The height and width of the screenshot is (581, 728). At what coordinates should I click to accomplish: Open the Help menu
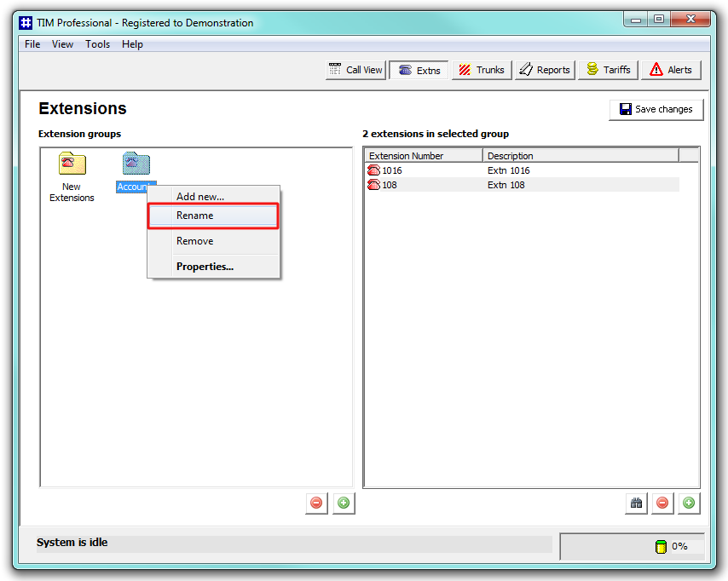pos(132,44)
